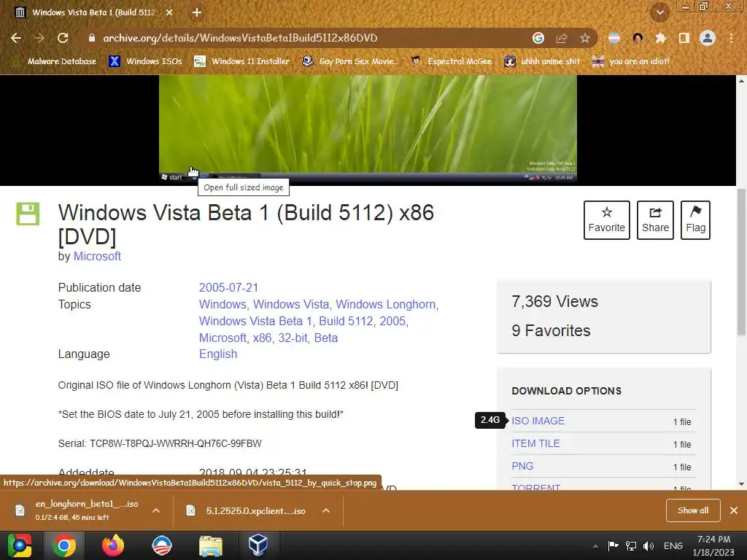
Task: Launch Firefox from the taskbar
Action: tap(113, 545)
